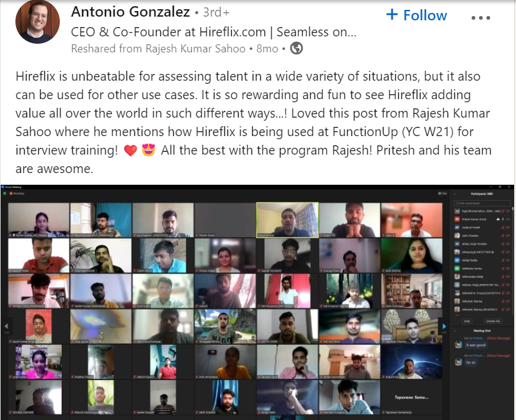Image resolution: width=516 pixels, height=420 pixels.
Task: Collapse the Meeting Chat panel chevron
Action: click(454, 331)
